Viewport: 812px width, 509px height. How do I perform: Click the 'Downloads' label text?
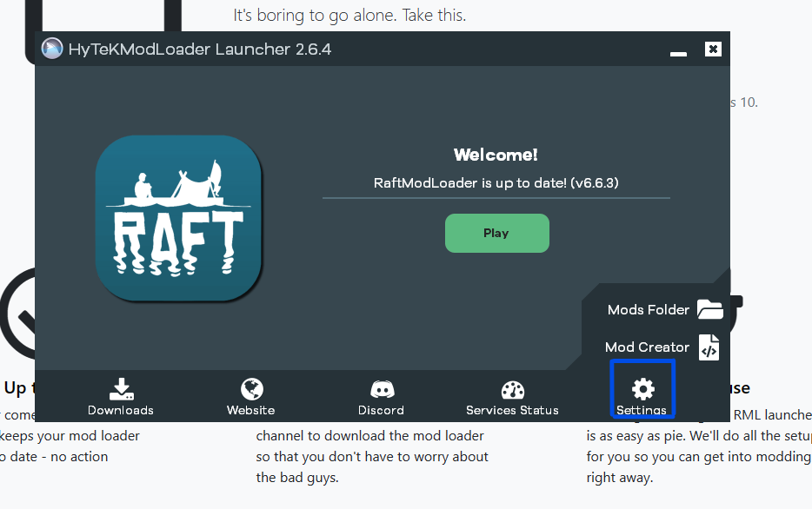[121, 410]
